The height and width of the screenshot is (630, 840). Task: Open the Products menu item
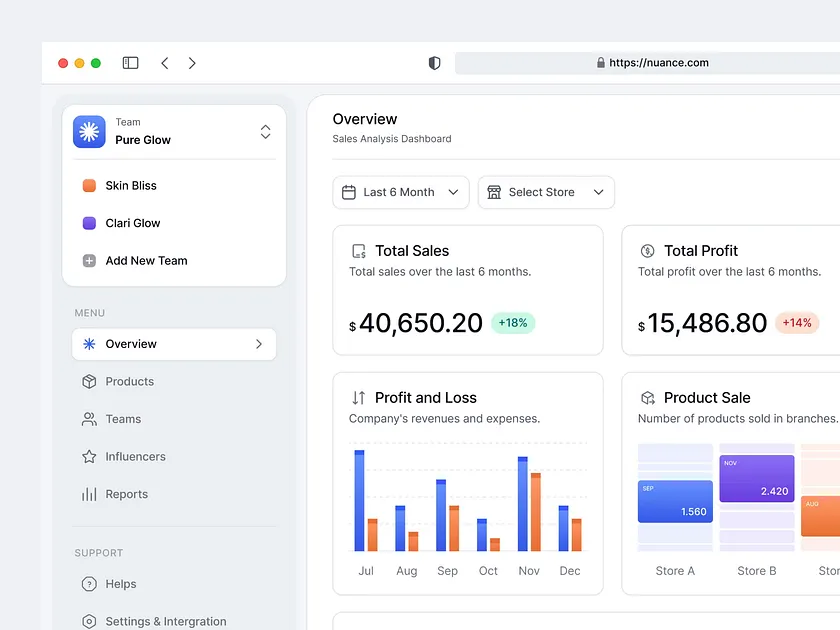[174, 381]
